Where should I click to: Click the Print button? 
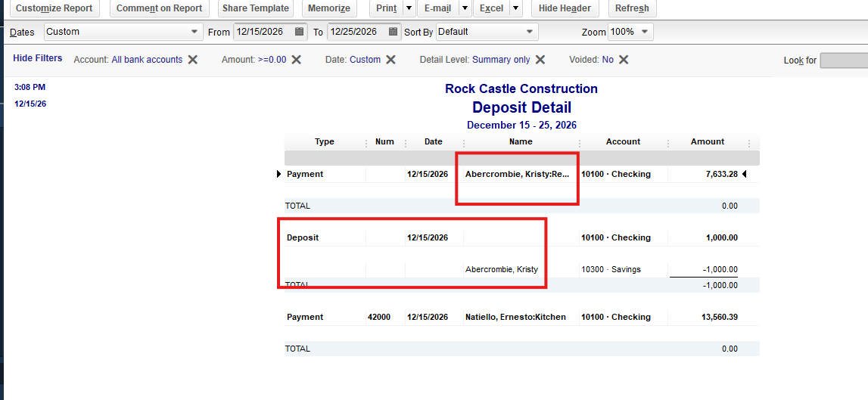tap(386, 8)
